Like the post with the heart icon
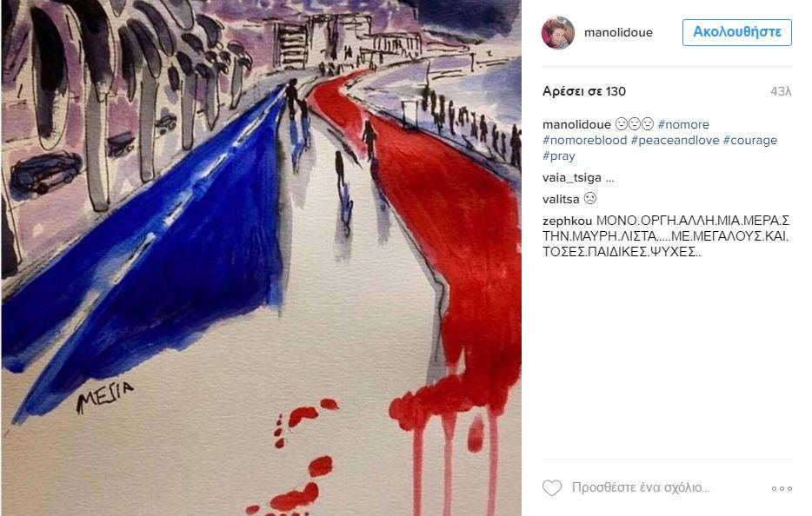The width and height of the screenshot is (812, 516). pyautogui.click(x=551, y=487)
